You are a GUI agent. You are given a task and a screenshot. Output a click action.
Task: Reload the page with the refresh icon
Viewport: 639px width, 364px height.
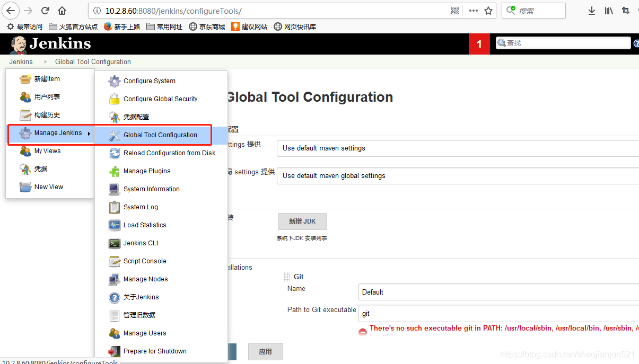[46, 11]
